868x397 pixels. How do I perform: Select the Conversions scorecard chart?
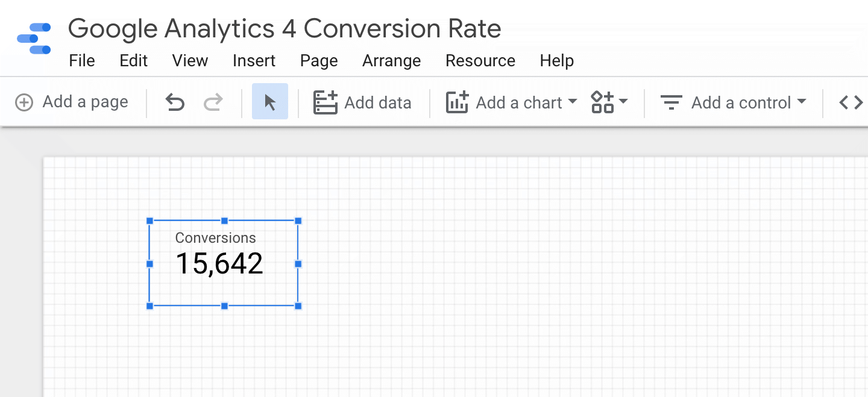pos(224,263)
